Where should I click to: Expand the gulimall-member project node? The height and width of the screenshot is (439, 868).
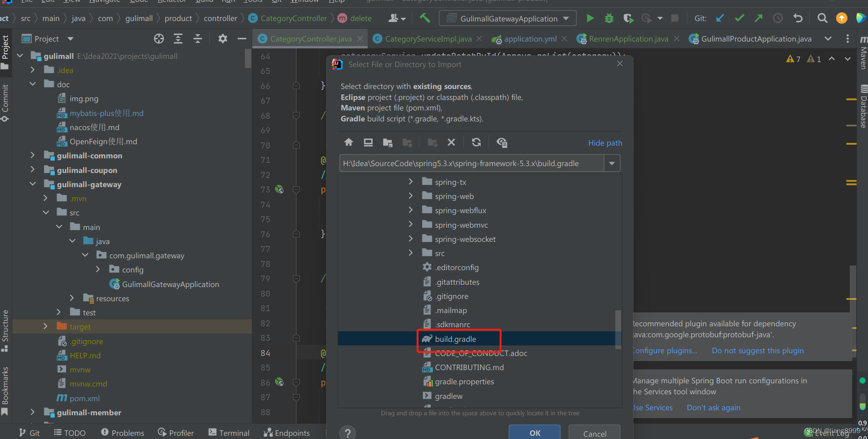pos(32,412)
